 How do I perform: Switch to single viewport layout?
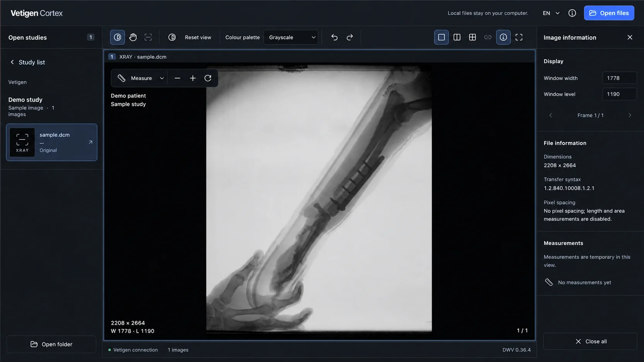point(441,37)
